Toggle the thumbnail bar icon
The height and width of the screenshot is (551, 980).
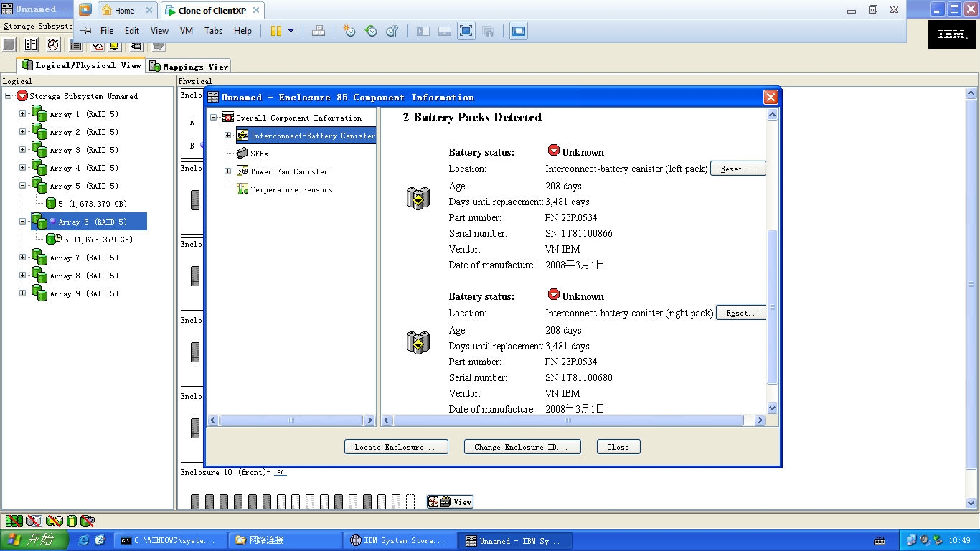(x=445, y=31)
